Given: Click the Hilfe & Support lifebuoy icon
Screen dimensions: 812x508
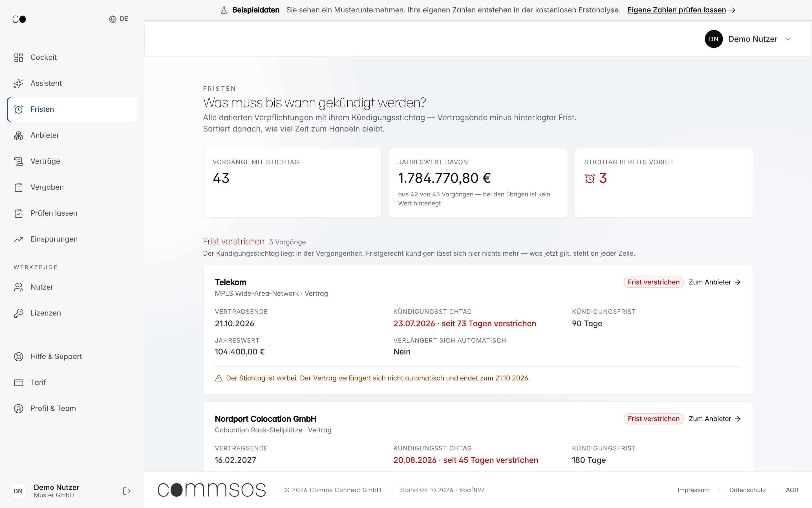Looking at the screenshot, I should [x=18, y=356].
